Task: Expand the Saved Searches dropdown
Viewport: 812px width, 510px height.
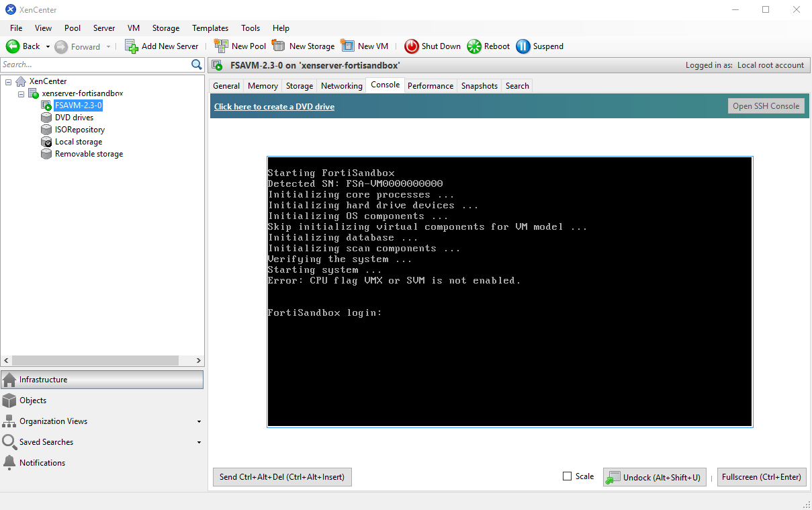Action: tap(199, 441)
